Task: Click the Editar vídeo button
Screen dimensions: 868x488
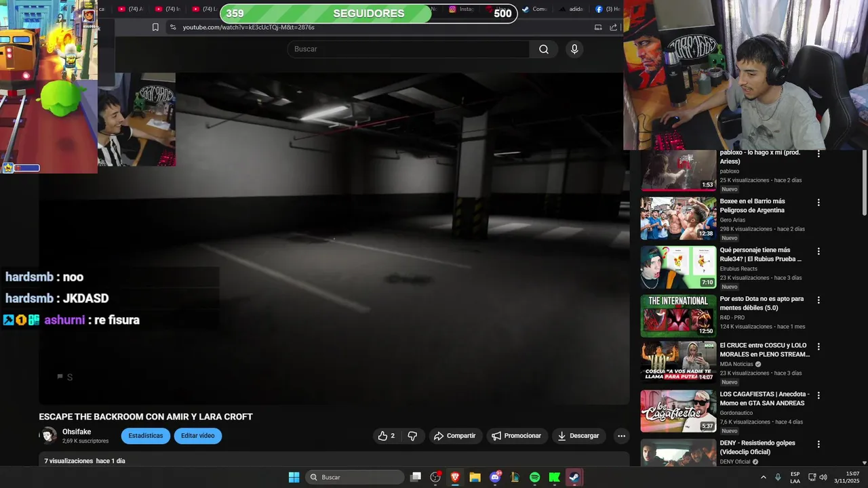Action: pos(198,436)
